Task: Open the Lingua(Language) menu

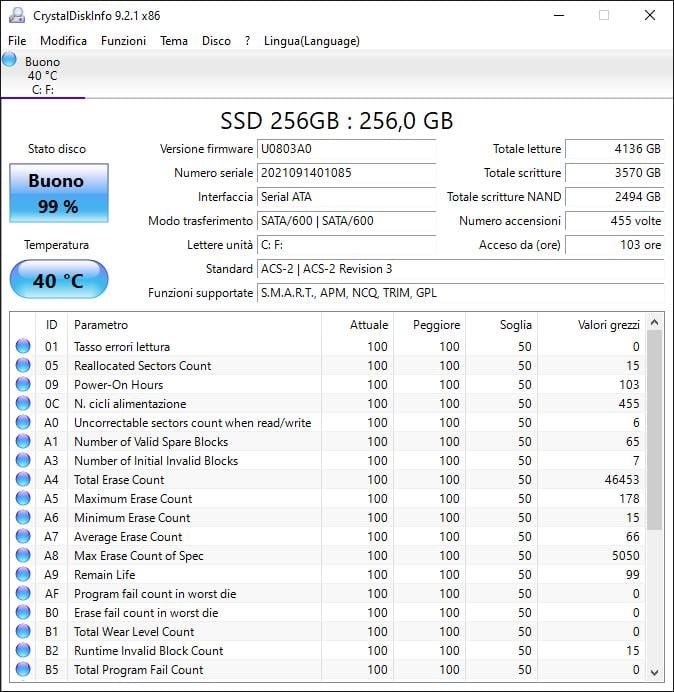Action: tap(311, 41)
